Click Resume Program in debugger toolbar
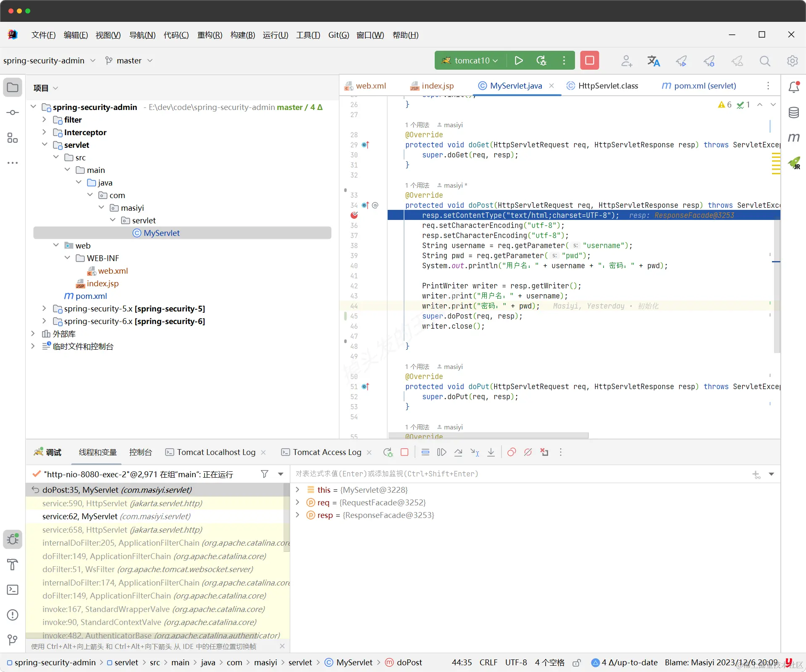This screenshot has height=672, width=806. pyautogui.click(x=441, y=452)
